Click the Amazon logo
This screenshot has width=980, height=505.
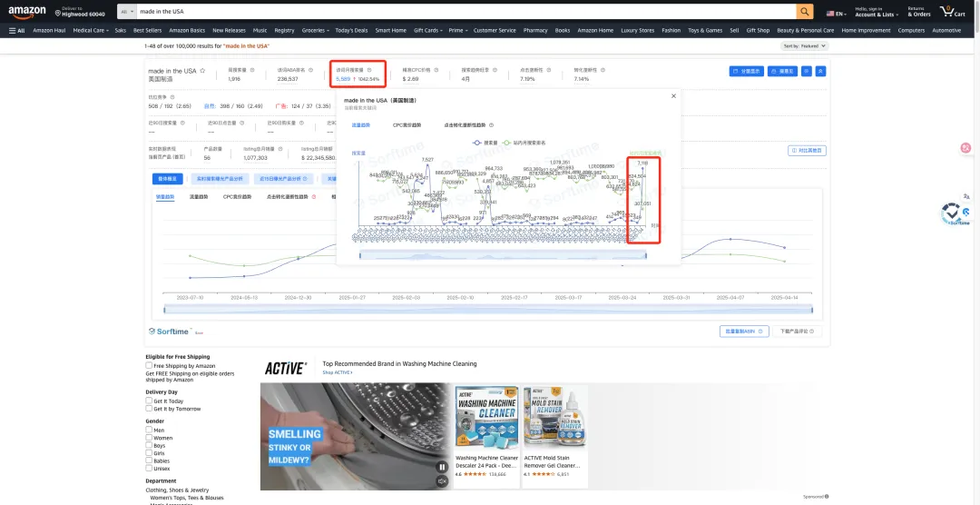click(x=27, y=12)
